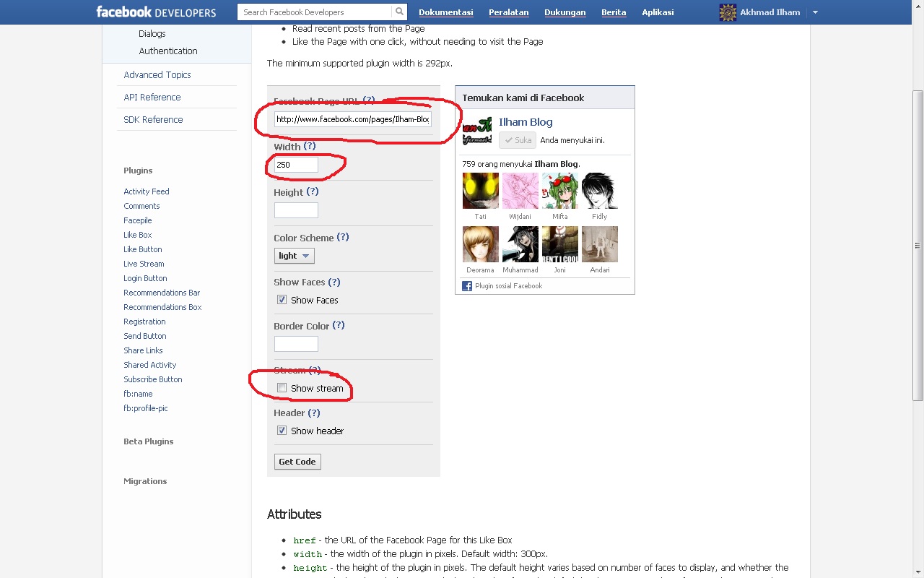Expand the account dropdown next to Akhmad Ilham
The width and height of the screenshot is (924, 578).
tap(815, 12)
